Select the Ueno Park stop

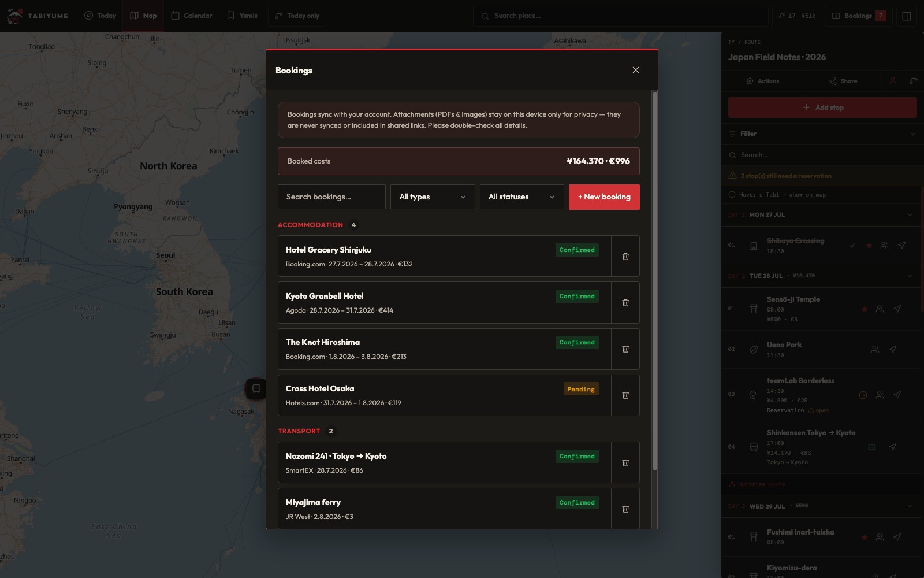[822, 349]
